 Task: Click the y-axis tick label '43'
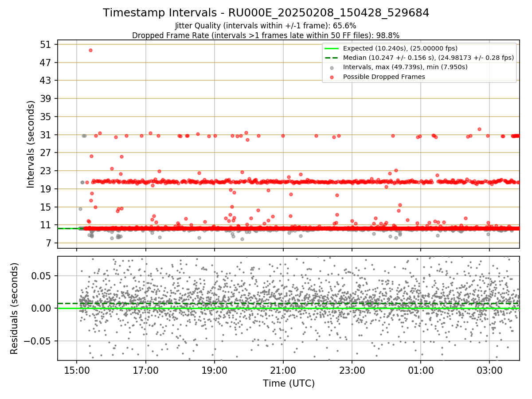point(46,81)
